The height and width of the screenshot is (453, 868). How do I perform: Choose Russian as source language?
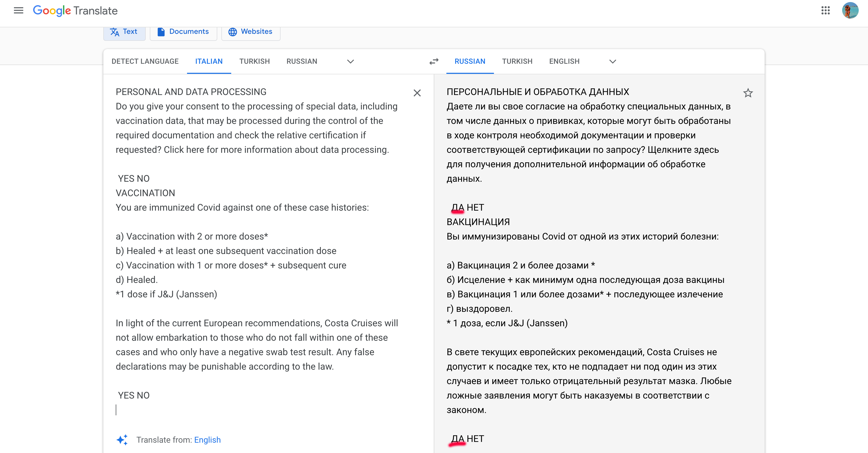pyautogui.click(x=302, y=61)
